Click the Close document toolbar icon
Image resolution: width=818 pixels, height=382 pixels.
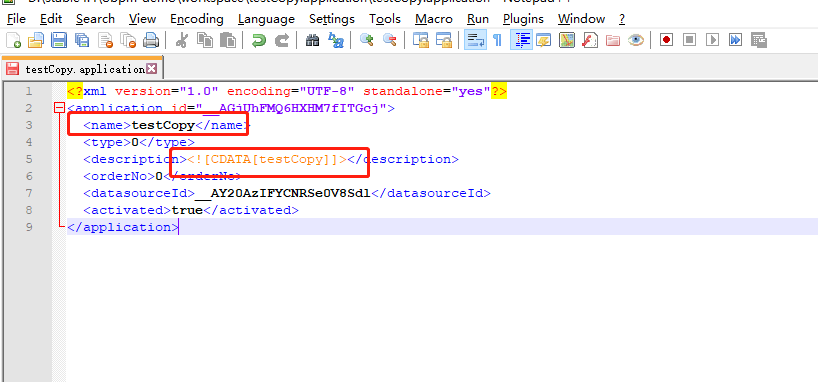pos(106,40)
